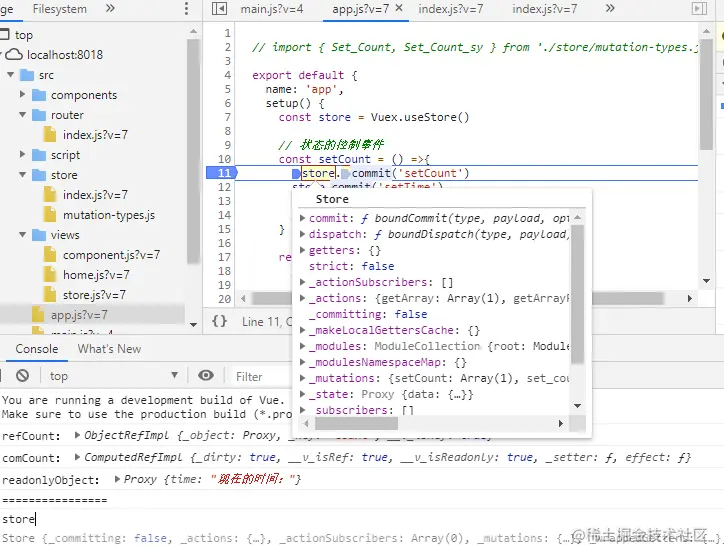This screenshot has height=560, width=724.
Task: Focus the console Filter field
Action: coord(262,377)
